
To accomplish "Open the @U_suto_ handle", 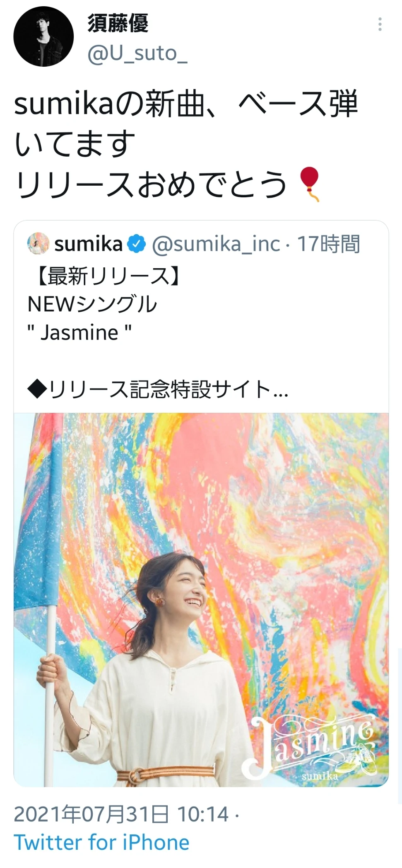I will pyautogui.click(x=137, y=53).
